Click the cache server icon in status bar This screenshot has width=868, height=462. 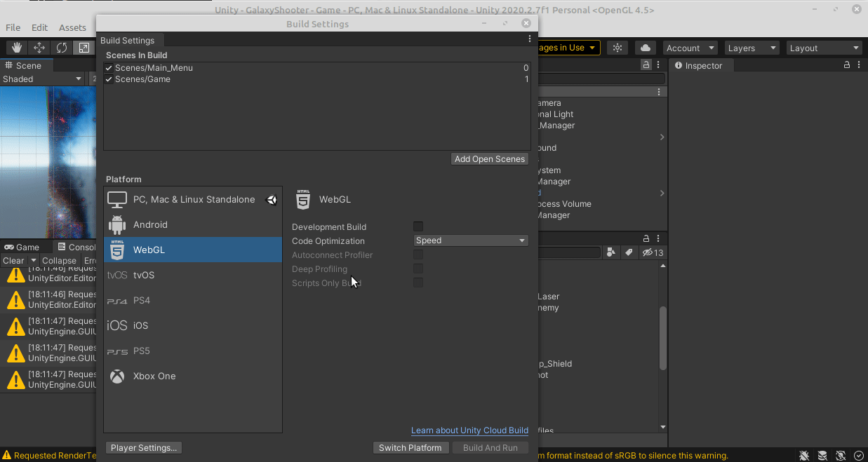[822, 456]
